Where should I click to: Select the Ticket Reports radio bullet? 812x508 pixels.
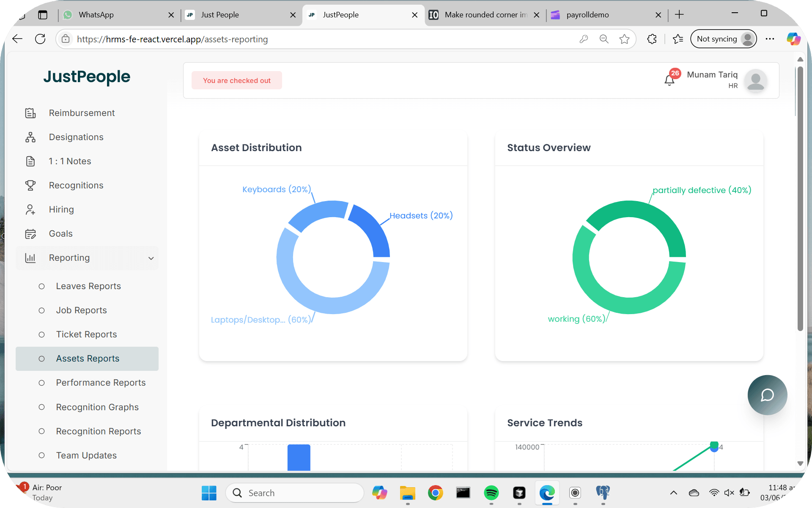click(41, 334)
